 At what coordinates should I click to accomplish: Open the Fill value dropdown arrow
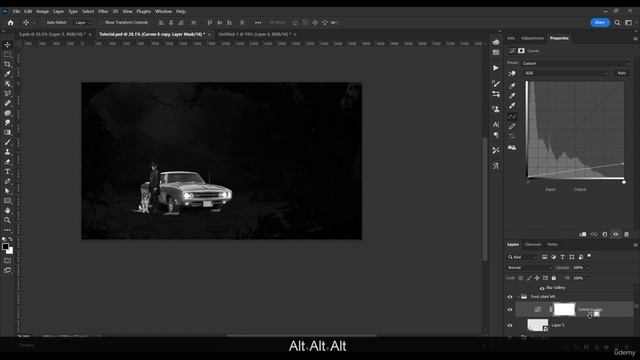point(588,278)
